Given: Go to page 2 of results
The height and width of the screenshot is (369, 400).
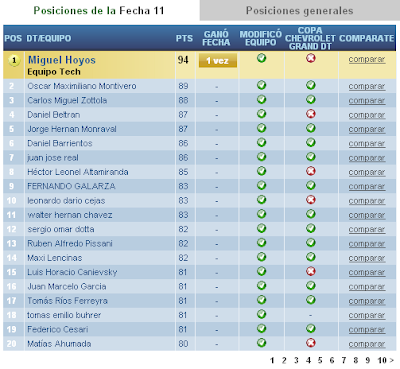Looking at the screenshot, I should tap(284, 360).
